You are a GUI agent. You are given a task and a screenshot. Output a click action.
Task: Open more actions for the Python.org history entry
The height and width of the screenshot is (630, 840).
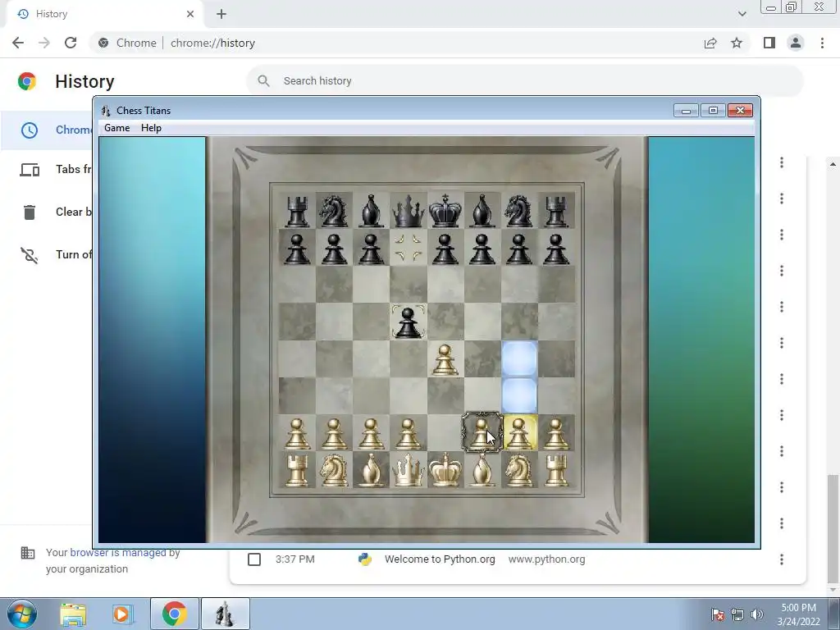782,559
